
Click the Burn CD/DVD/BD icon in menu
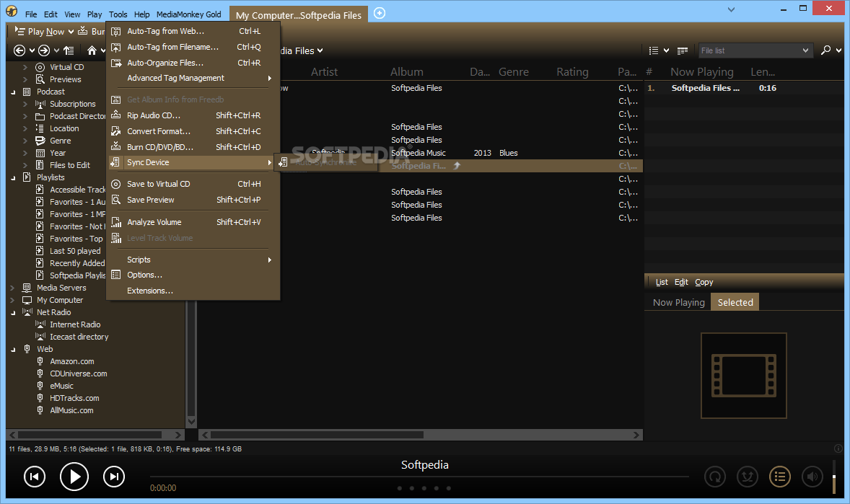point(116,147)
